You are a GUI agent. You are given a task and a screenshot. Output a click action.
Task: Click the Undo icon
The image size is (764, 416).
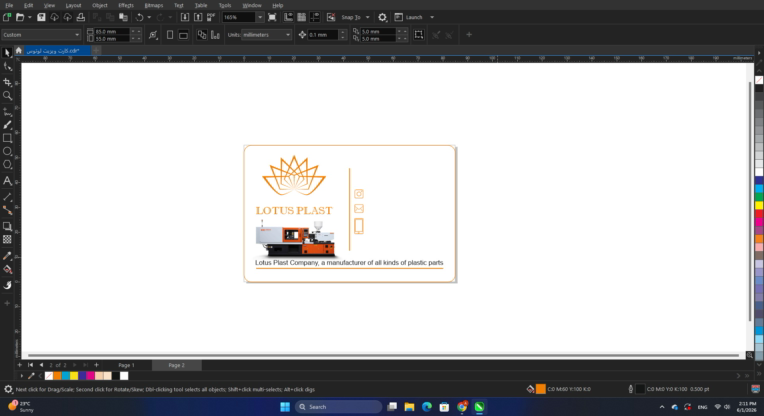pos(139,17)
